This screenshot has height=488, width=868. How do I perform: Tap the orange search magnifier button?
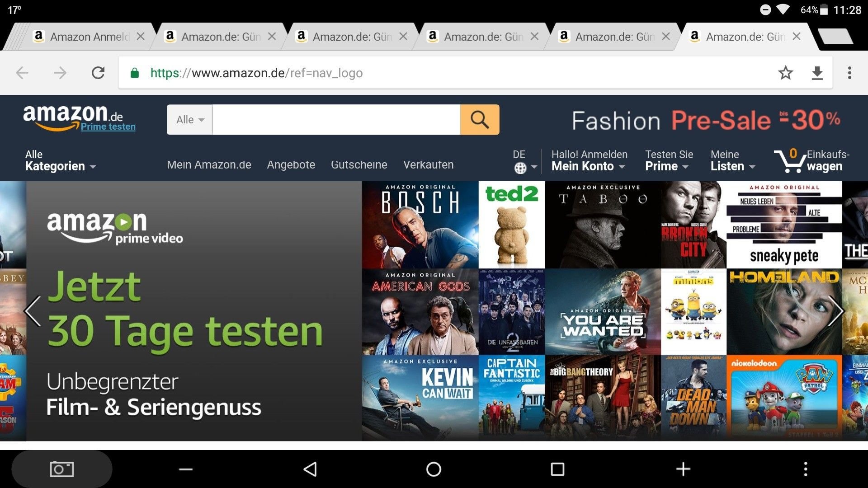click(480, 120)
